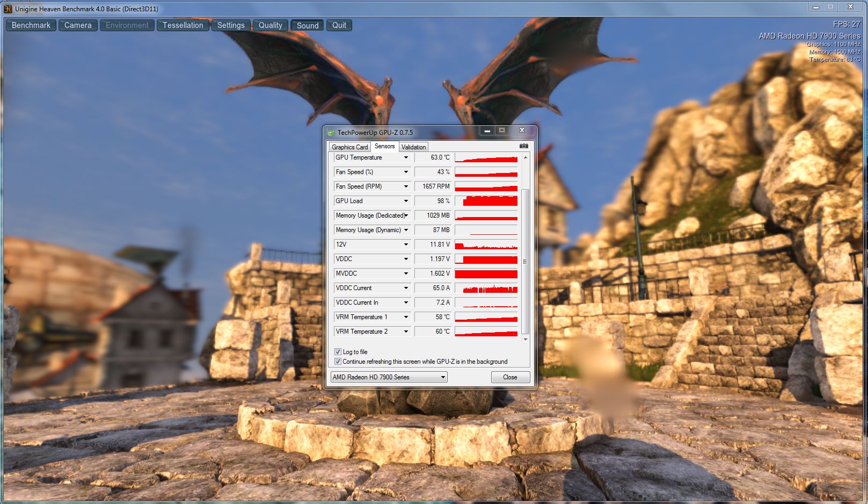This screenshot has width=868, height=504.
Task: Click the GPU Temperature history graph
Action: tap(486, 157)
